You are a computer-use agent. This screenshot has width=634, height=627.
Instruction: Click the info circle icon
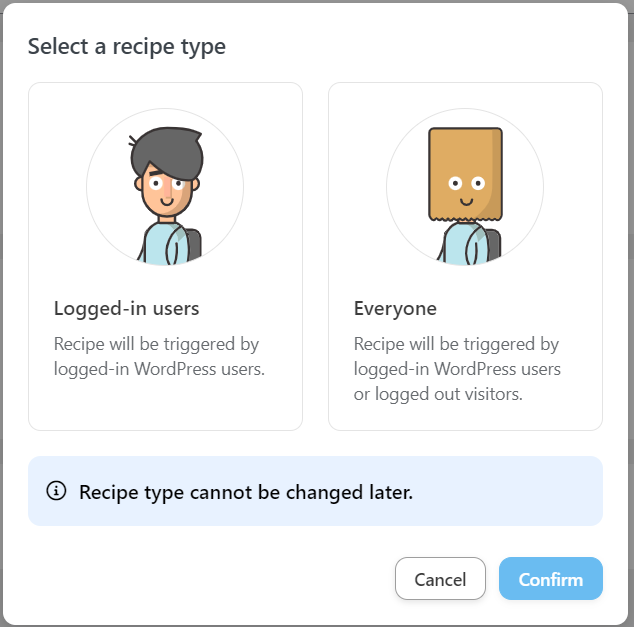tap(56, 491)
